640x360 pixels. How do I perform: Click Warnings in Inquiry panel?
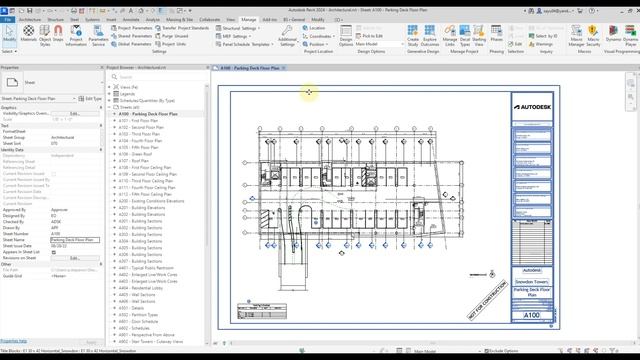541,44
